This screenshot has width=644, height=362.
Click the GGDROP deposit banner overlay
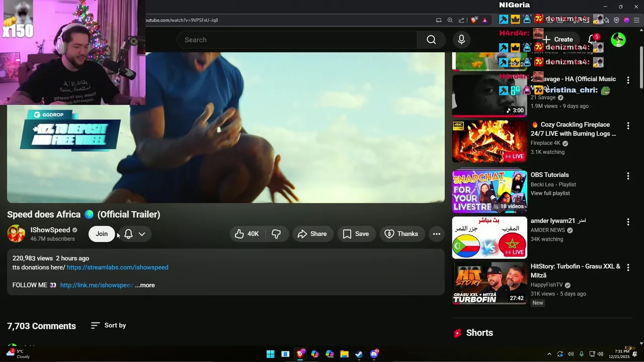[70, 130]
